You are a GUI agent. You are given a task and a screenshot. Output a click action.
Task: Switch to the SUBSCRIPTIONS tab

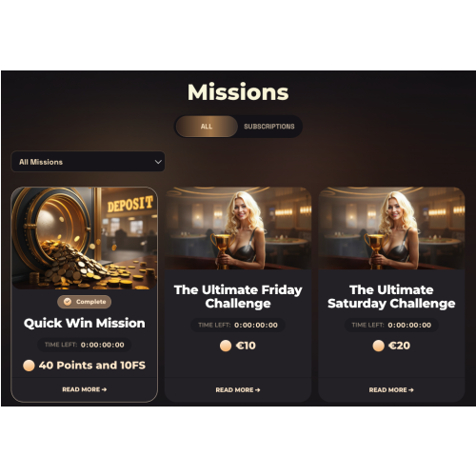pos(269,127)
